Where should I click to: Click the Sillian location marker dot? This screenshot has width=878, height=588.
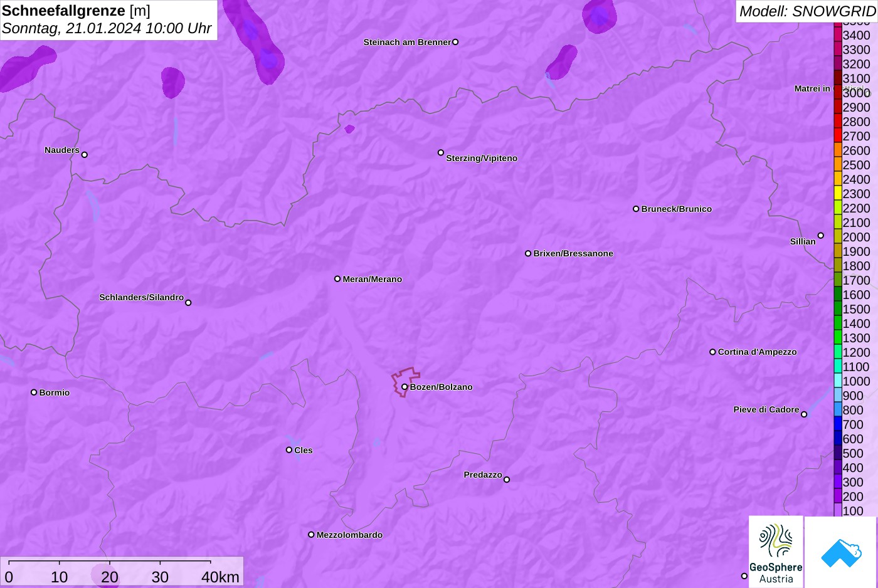(821, 236)
